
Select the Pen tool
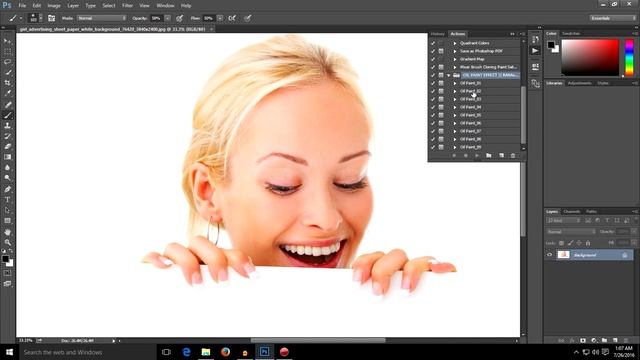point(7,189)
